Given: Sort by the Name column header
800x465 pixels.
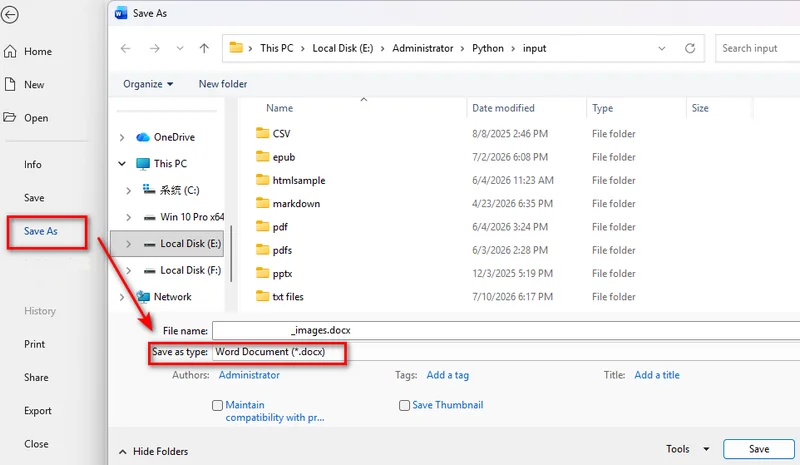Looking at the screenshot, I should pos(280,108).
